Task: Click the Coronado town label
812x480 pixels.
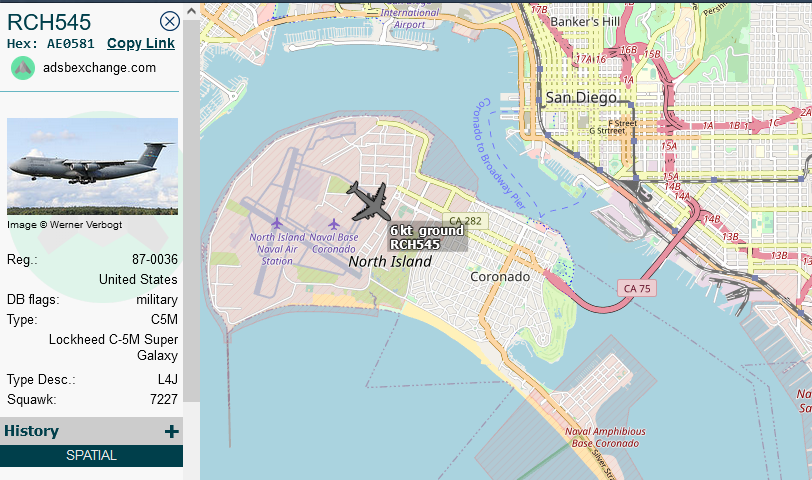Action: (x=500, y=277)
